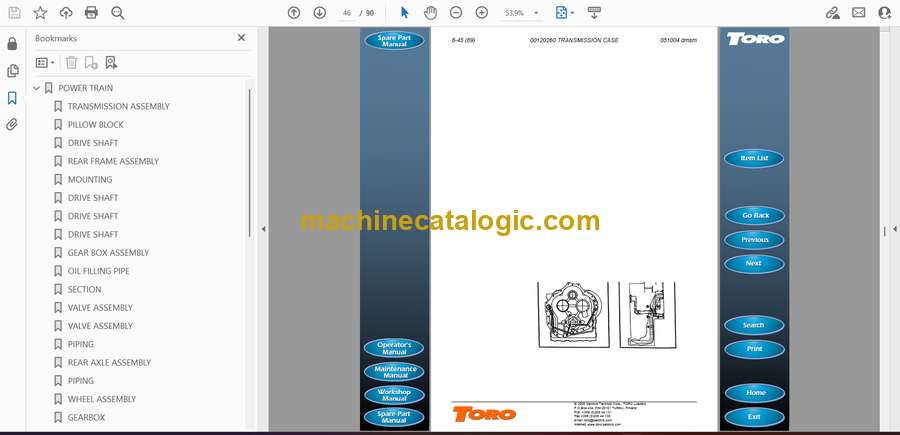Viewport: 900px width, 435px height.
Task: Open TRANSMISSION ASSEMBLY bookmark
Action: (119, 106)
